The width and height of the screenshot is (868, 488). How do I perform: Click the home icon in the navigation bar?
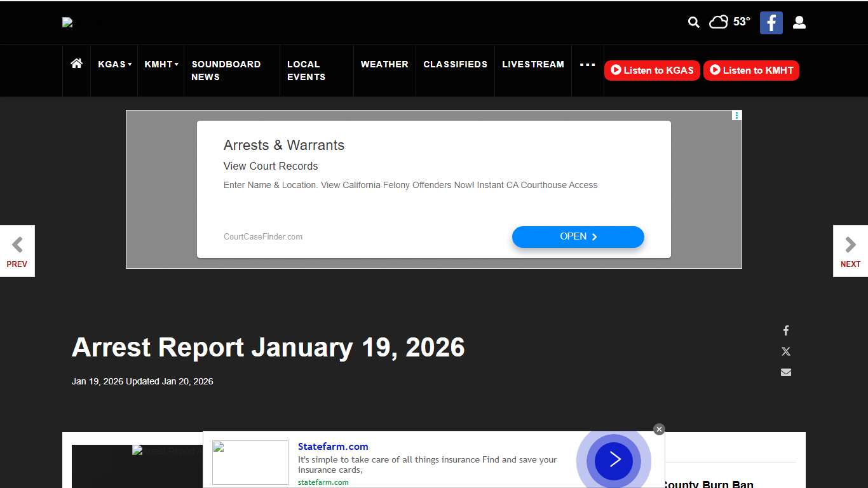pyautogui.click(x=76, y=64)
